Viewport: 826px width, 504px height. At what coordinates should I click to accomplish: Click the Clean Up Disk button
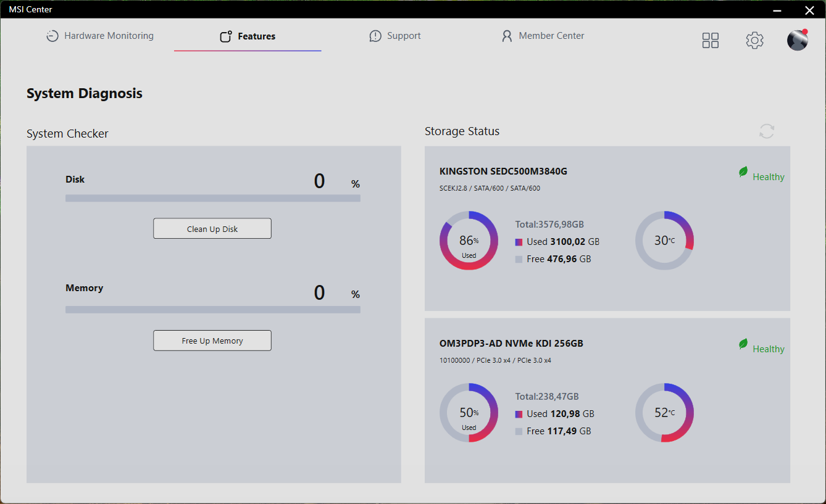[212, 229]
